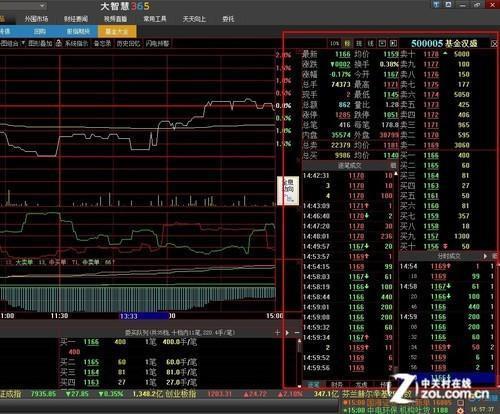This screenshot has height=414, width=500.
Task: Click the minus icon in the 买卖队列 header
Action: (297, 333)
